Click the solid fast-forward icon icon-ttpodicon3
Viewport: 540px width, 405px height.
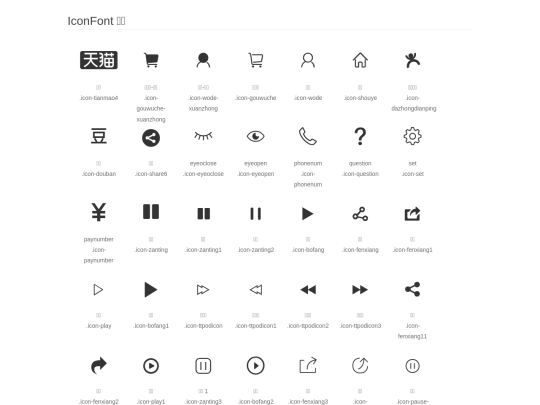point(360,290)
